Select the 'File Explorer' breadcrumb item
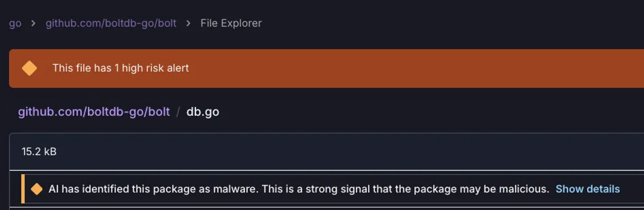The image size is (644, 210). 231,23
